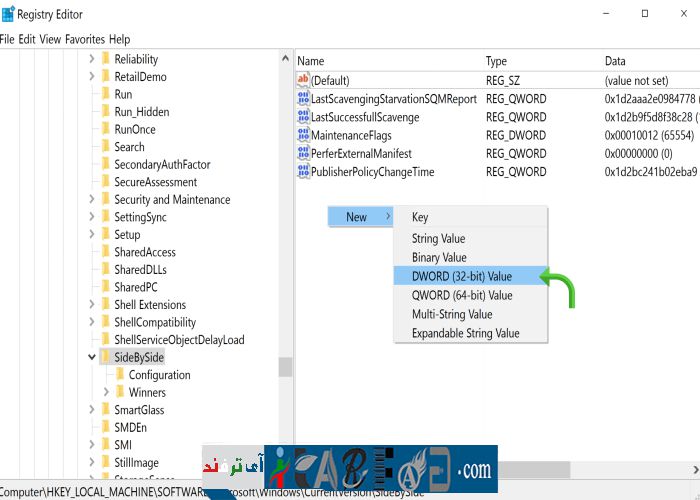Select the LastSuccessfullScavenge value entry
This screenshot has height=500, width=700.
pos(365,117)
